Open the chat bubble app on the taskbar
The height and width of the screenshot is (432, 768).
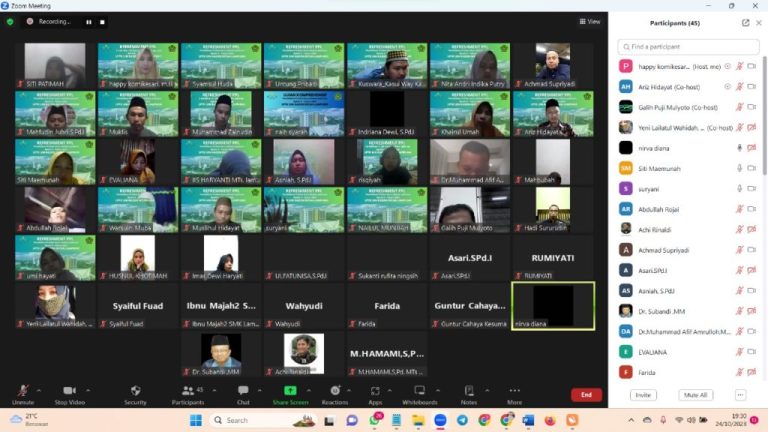[x=352, y=420]
